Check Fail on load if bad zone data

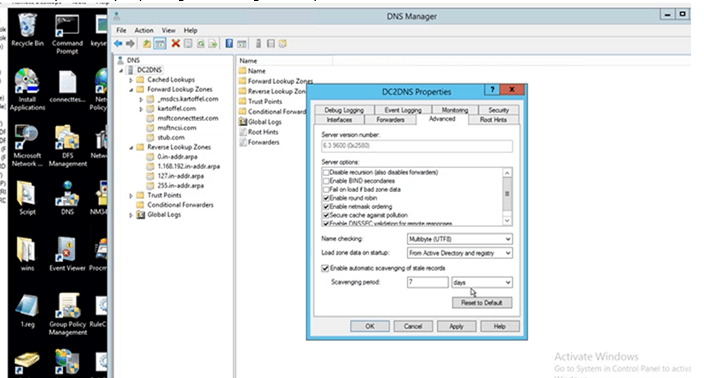[326, 189]
